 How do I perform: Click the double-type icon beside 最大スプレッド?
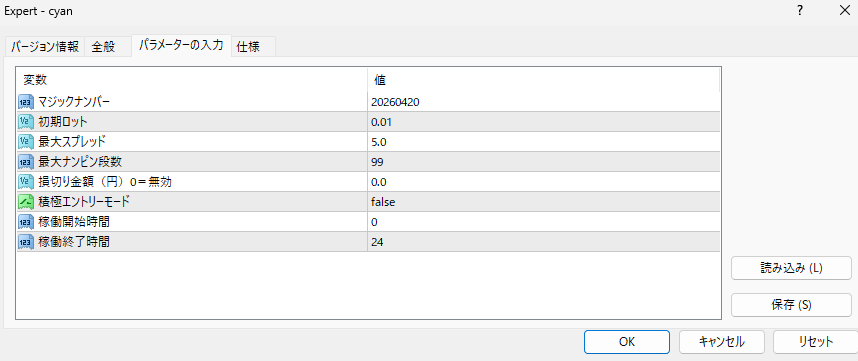(x=26, y=142)
